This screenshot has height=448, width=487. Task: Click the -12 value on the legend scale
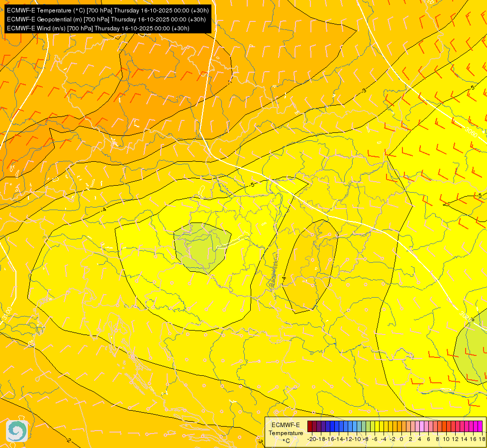pos(348,440)
